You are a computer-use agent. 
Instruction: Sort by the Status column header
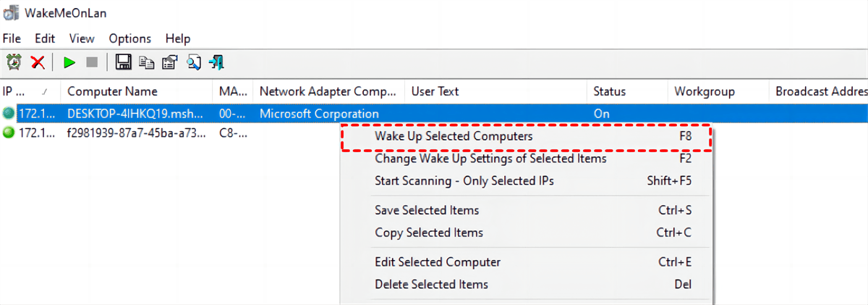point(609,92)
